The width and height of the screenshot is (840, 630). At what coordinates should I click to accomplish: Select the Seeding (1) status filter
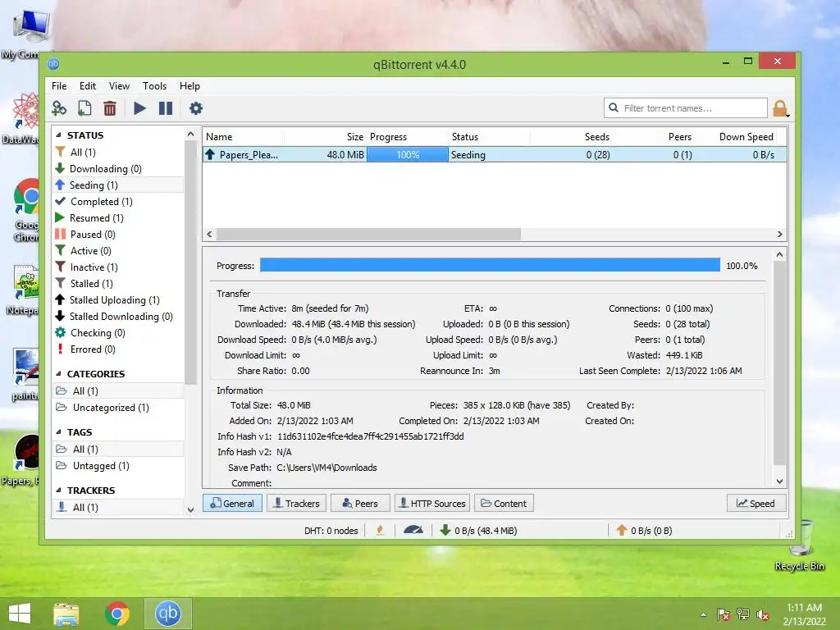[118, 185]
